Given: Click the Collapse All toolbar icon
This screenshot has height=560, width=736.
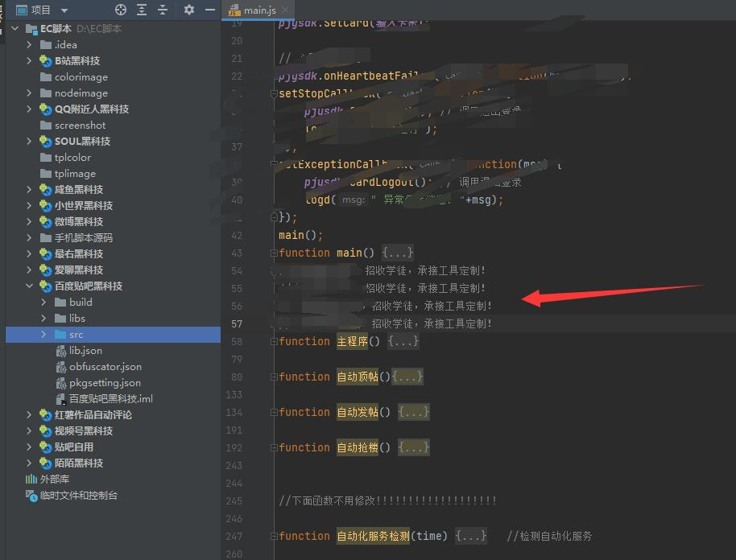Looking at the screenshot, I should point(163,10).
